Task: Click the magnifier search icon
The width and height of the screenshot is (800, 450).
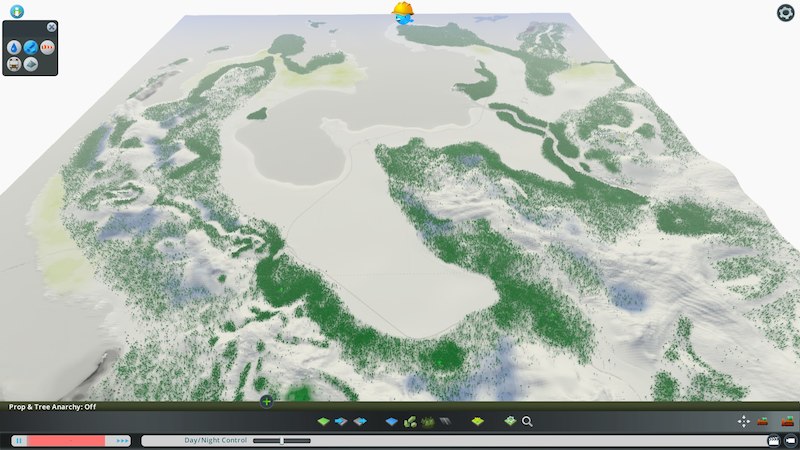Action: tap(527, 422)
